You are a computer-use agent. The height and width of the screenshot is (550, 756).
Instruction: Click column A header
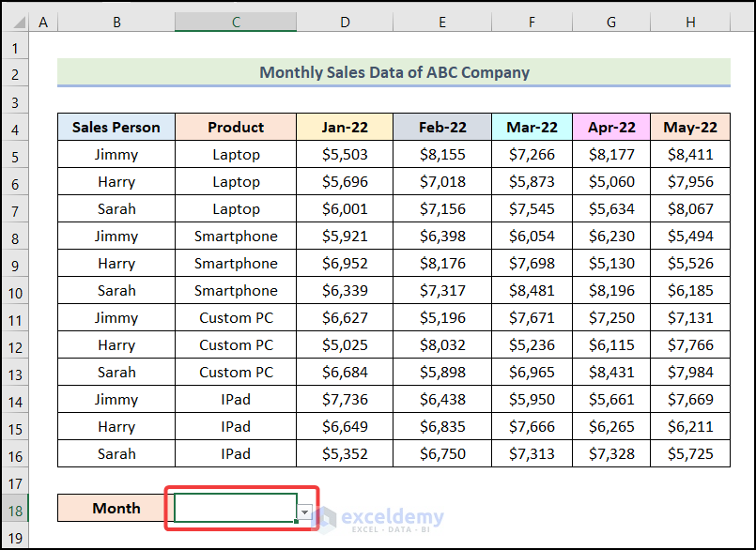tap(43, 22)
